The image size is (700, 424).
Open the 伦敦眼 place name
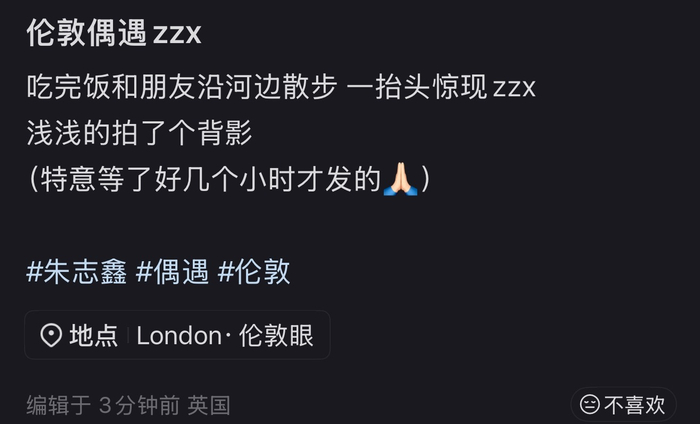pyautogui.click(x=276, y=335)
